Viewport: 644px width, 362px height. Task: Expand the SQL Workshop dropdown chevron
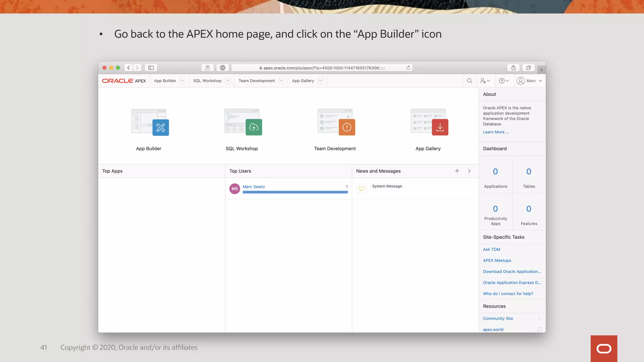point(228,80)
